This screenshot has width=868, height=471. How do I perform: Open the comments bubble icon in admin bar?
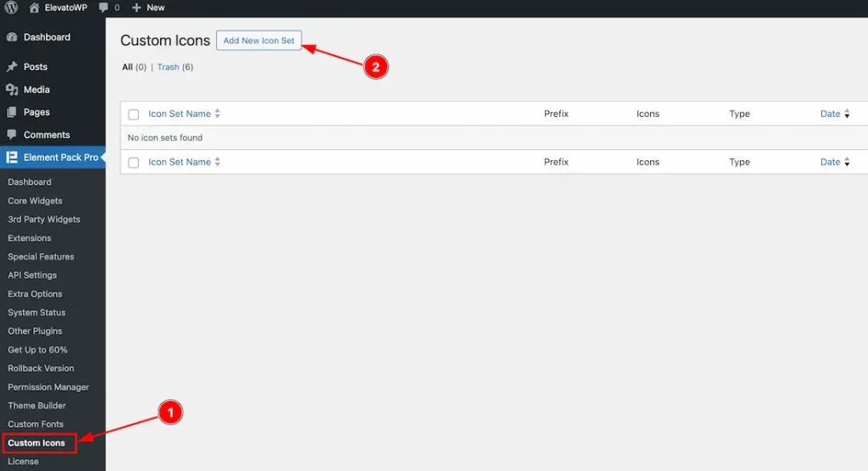(103, 8)
